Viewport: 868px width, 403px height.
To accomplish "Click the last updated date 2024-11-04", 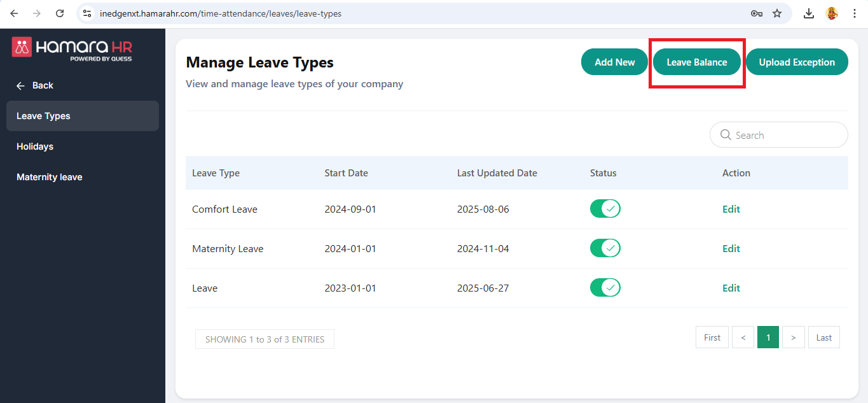I will (483, 248).
